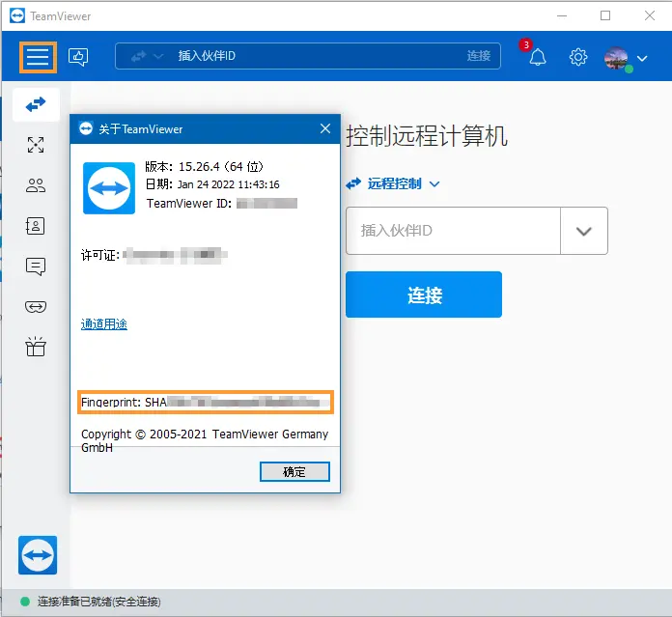Close the 关于TeamViewer dialog
Viewport: 672px width, 617px height.
(325, 128)
